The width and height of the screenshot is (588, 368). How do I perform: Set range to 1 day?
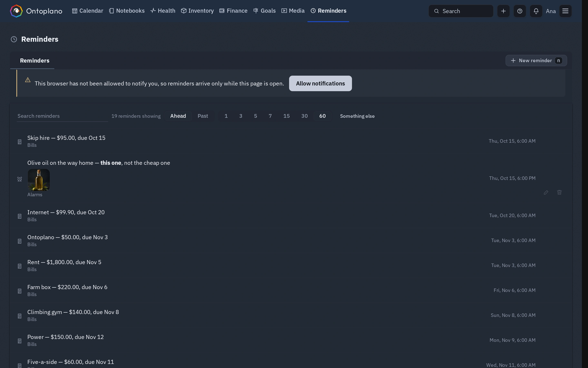pos(226,116)
